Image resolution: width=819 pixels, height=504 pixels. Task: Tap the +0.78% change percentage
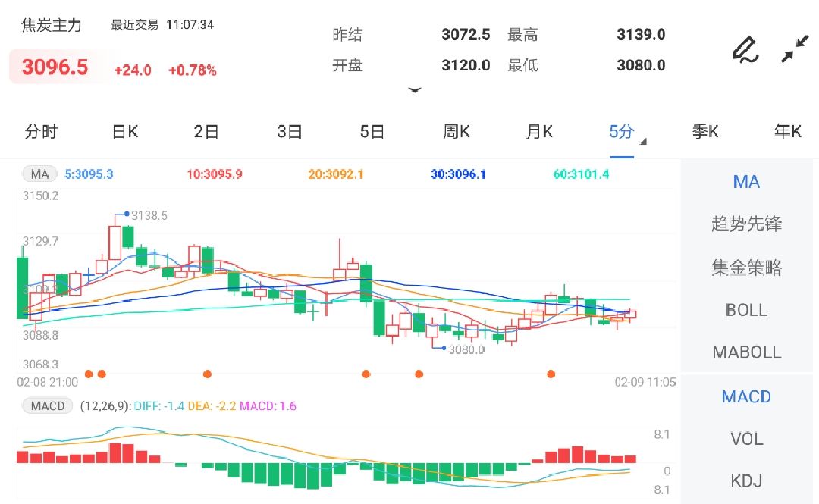pyautogui.click(x=192, y=70)
